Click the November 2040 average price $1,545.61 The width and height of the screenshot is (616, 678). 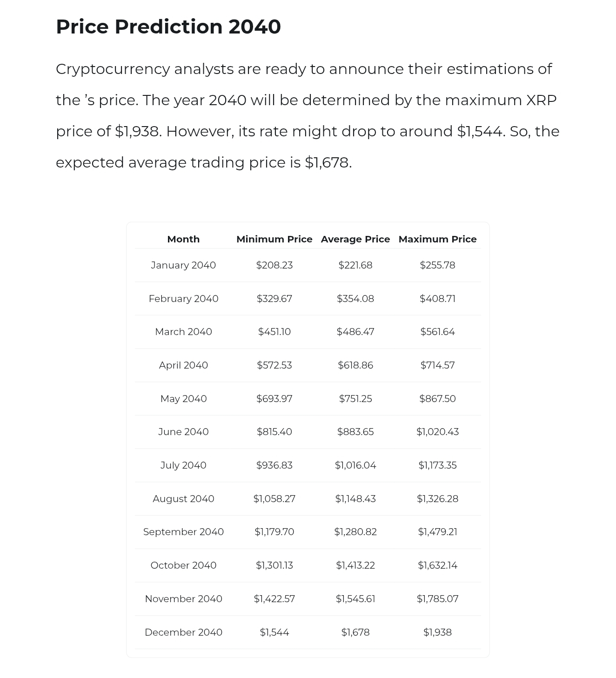(355, 599)
